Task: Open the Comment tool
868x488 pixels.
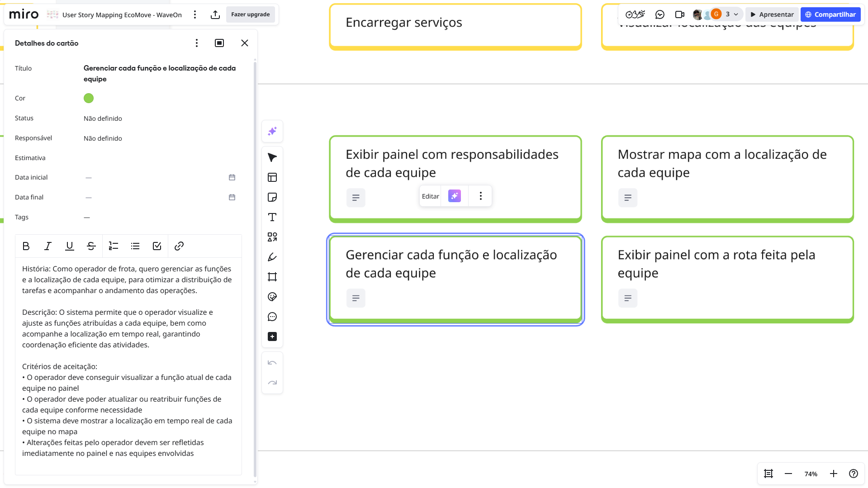Action: tap(272, 317)
